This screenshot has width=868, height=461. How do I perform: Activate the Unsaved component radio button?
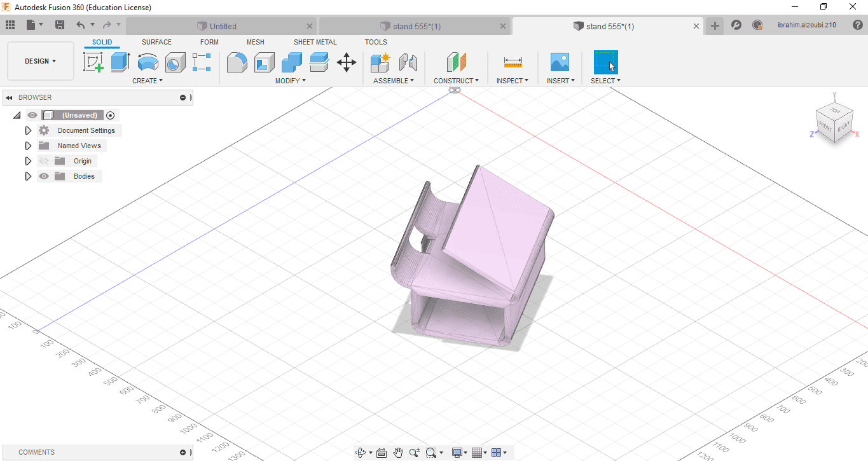point(111,115)
